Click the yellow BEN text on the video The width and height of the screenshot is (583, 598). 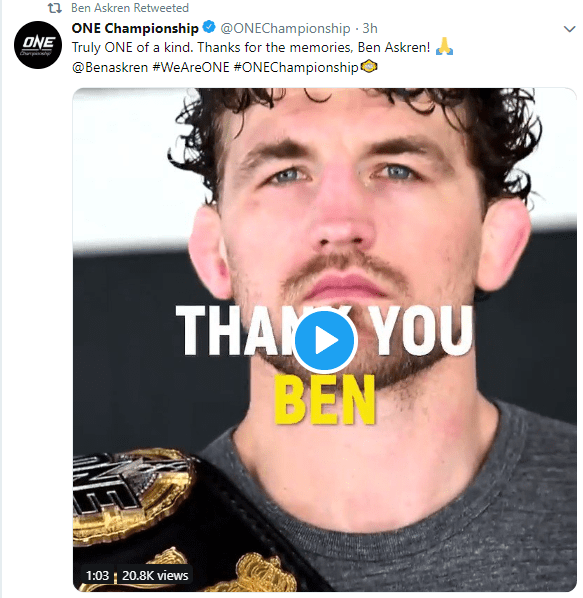tap(325, 400)
